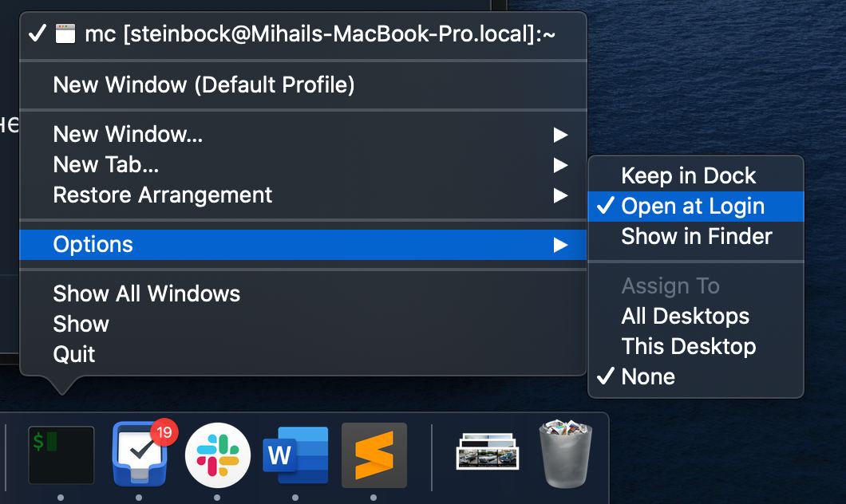
Task: Open Sublime Text from Dock
Action: tap(374, 455)
